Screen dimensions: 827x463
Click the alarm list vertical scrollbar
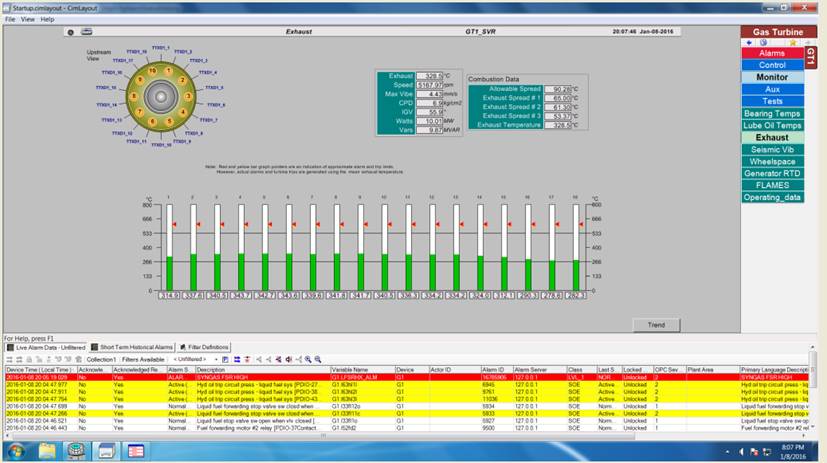[x=813, y=388]
